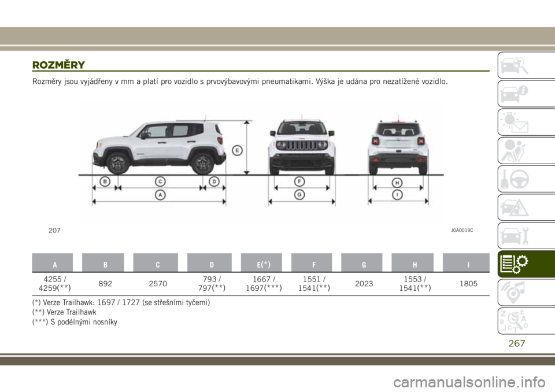Select table column header F

[x=312, y=262]
